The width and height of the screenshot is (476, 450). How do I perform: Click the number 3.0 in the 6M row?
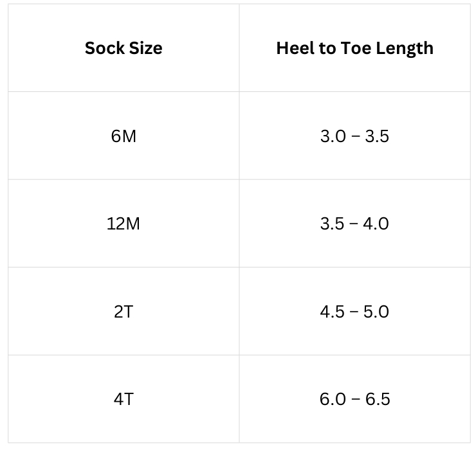pyautogui.click(x=333, y=136)
